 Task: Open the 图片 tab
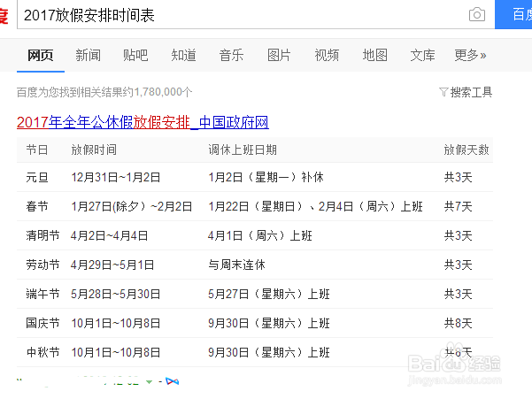(279, 55)
